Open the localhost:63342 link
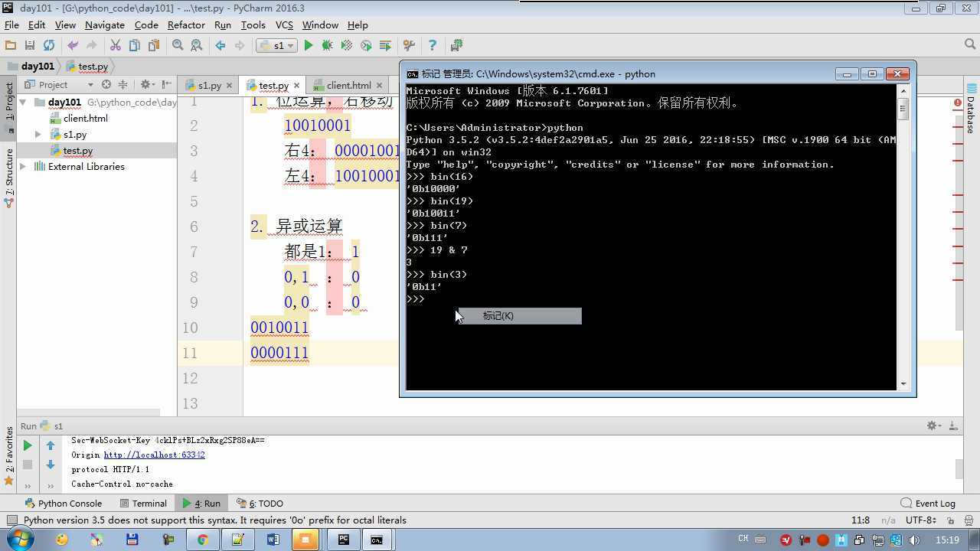This screenshot has width=980, height=551. point(154,455)
